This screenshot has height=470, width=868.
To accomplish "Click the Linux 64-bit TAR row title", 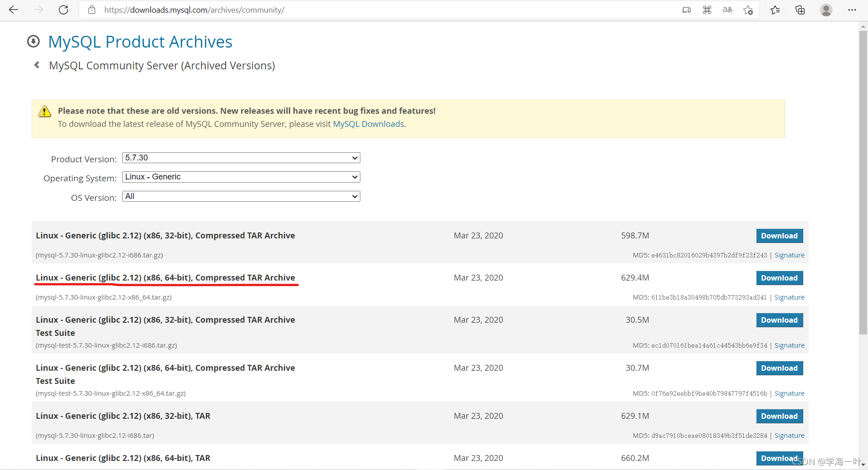I will [x=123, y=458].
